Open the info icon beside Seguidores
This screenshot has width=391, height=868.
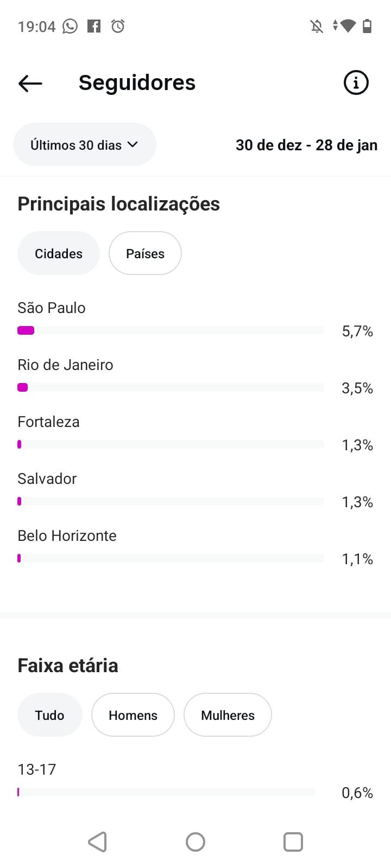click(x=356, y=82)
